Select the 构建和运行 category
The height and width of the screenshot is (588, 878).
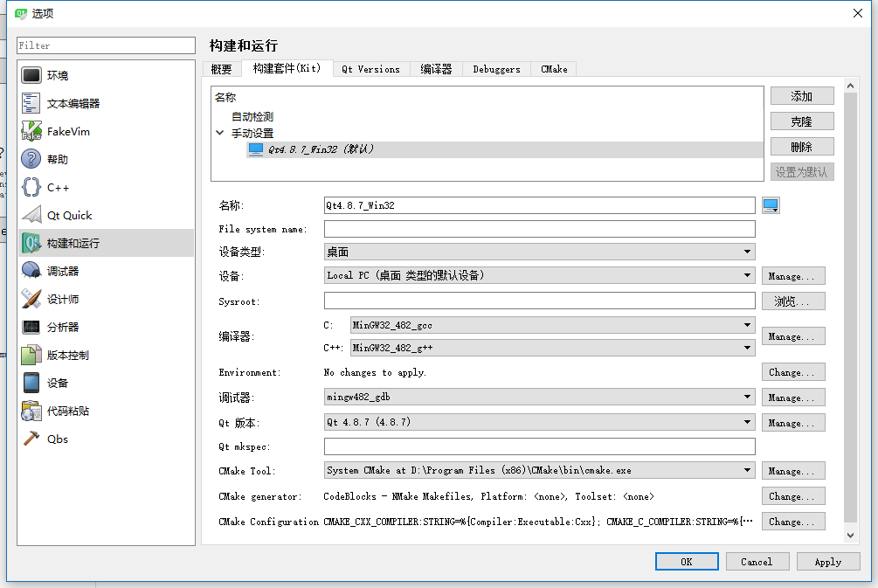(106, 243)
